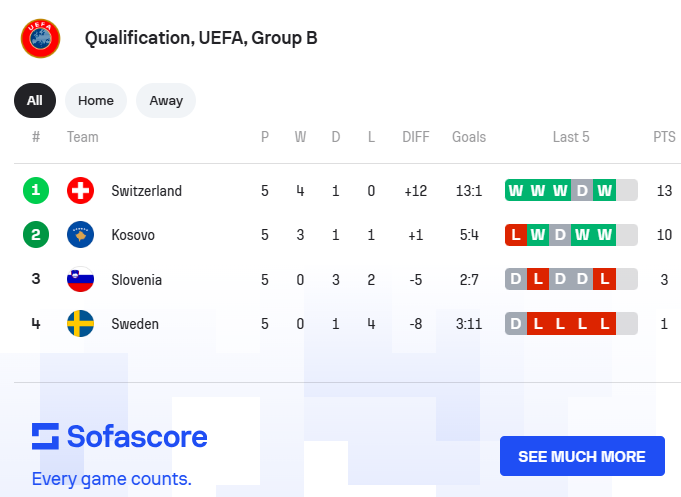
Task: Click the Slovenia flag icon
Action: click(x=80, y=280)
